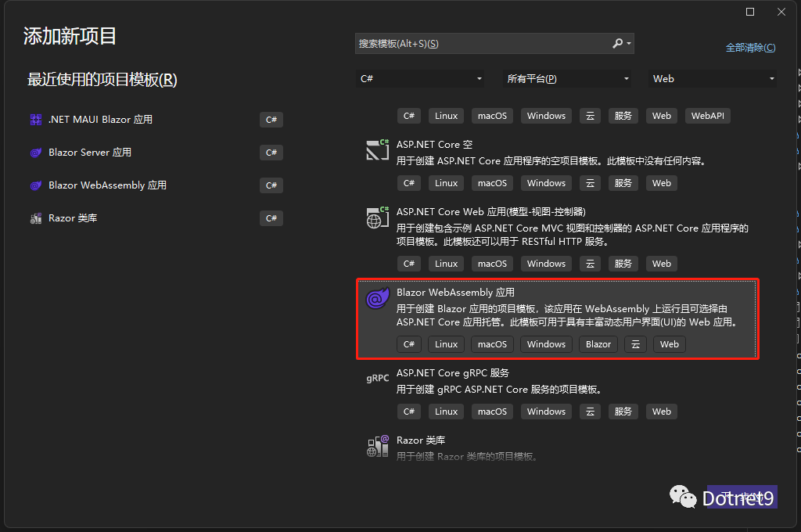
Task: Click the gRPC service template icon
Action: click(378, 378)
